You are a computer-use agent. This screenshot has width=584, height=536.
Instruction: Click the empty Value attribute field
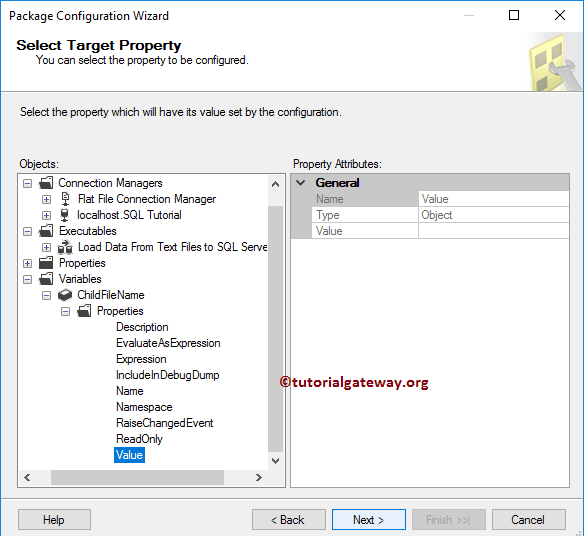[x=494, y=231]
